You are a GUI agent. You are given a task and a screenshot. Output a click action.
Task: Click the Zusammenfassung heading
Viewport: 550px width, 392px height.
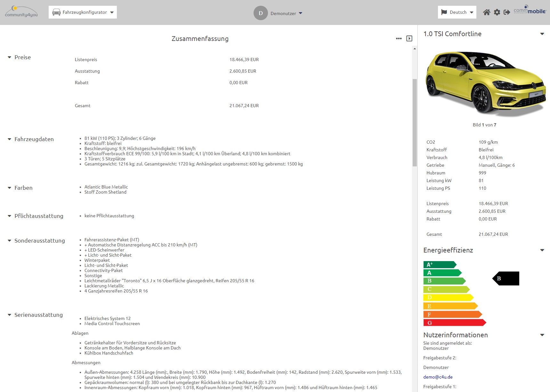200,39
